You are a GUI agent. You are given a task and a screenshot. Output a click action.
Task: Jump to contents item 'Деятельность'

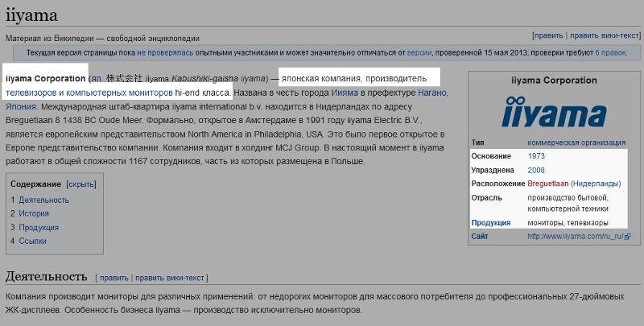click(44, 200)
